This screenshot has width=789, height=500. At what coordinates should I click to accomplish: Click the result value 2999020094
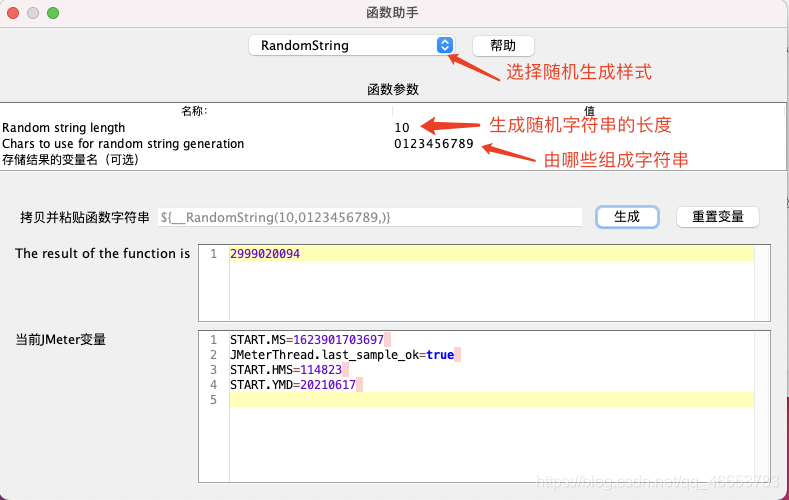click(x=265, y=254)
